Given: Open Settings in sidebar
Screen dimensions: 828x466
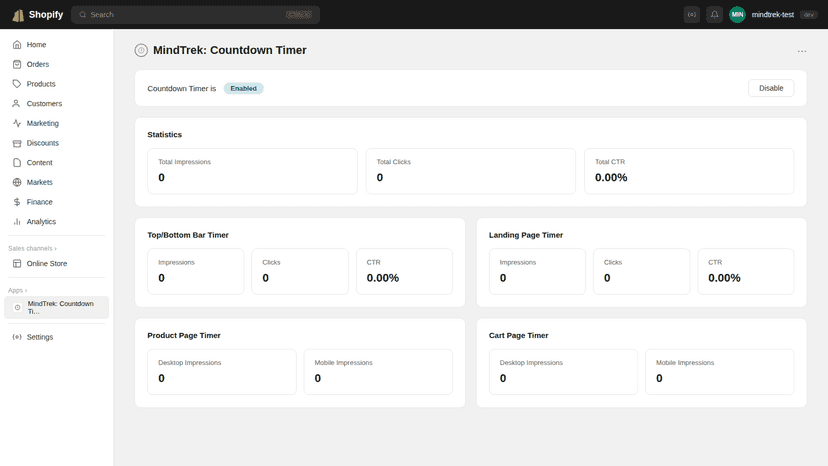Looking at the screenshot, I should click(57, 337).
